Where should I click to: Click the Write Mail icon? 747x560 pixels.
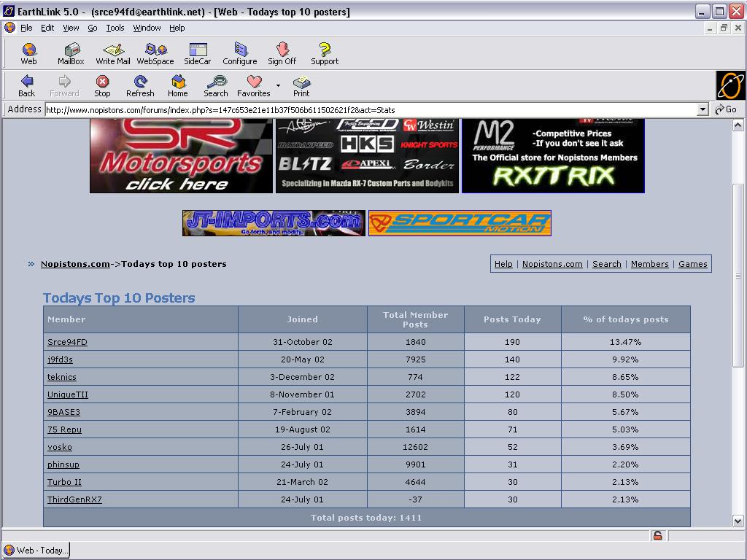click(113, 54)
